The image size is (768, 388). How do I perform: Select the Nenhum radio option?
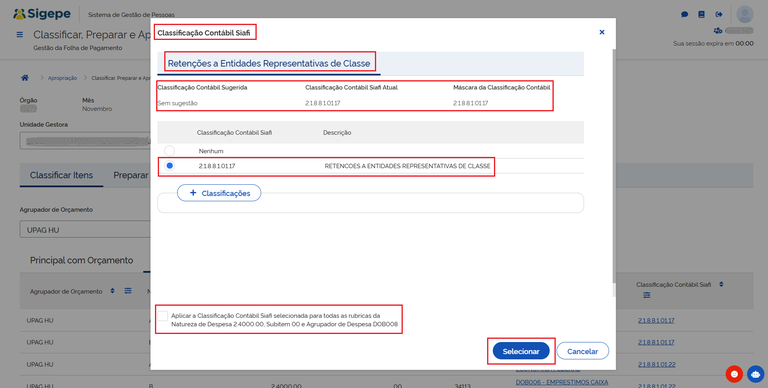tap(169, 150)
